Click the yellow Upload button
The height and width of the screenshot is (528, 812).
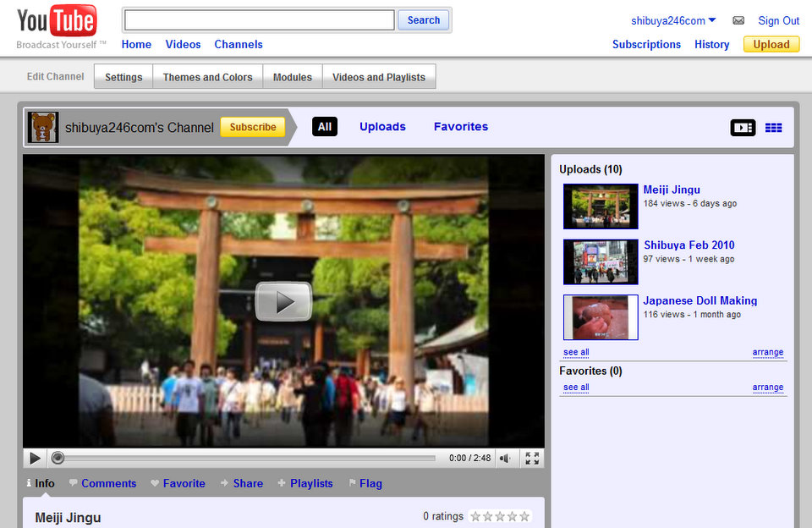pyautogui.click(x=771, y=45)
